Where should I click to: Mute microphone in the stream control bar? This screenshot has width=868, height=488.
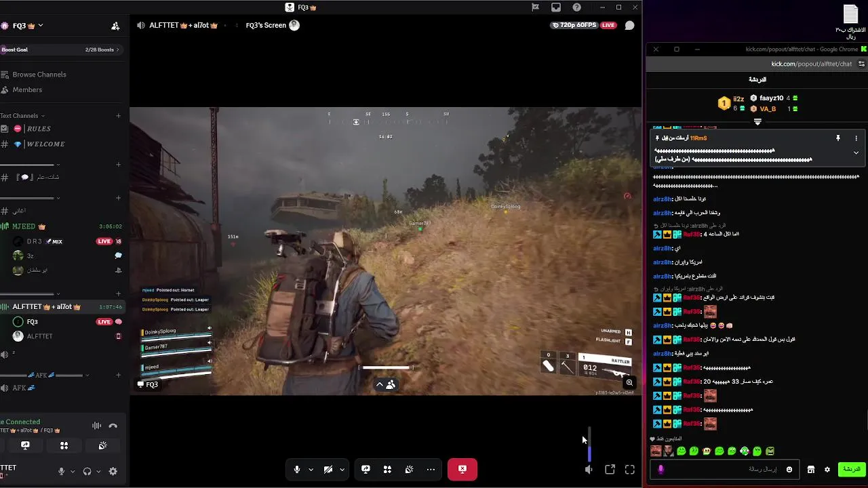click(x=296, y=469)
